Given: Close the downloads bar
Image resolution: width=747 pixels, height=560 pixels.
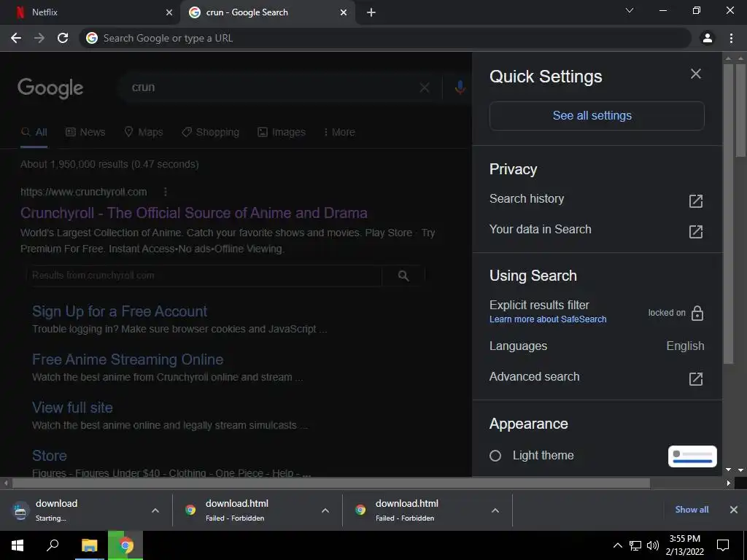Looking at the screenshot, I should (x=734, y=510).
